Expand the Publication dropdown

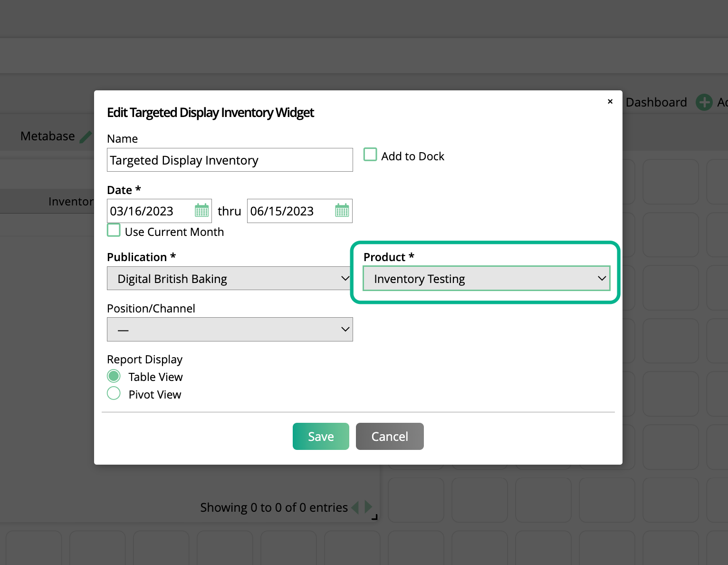(x=230, y=278)
